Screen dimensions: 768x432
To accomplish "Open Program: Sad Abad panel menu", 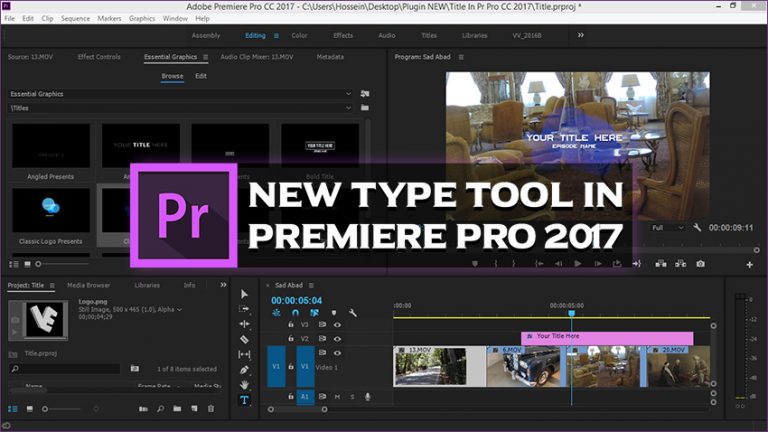I will (x=461, y=57).
